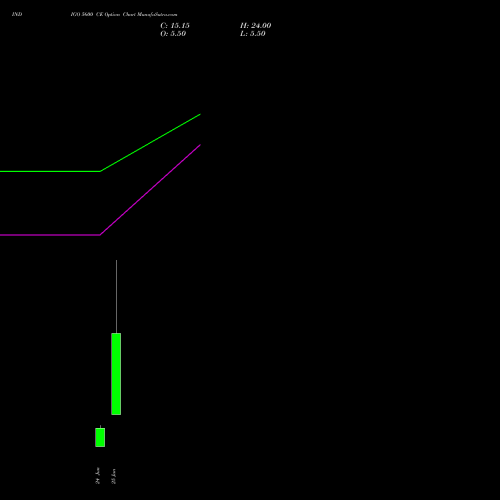Click the "24 Jun" date axis label
Image resolution: width=500 pixels, height=500 pixels.
98,476
